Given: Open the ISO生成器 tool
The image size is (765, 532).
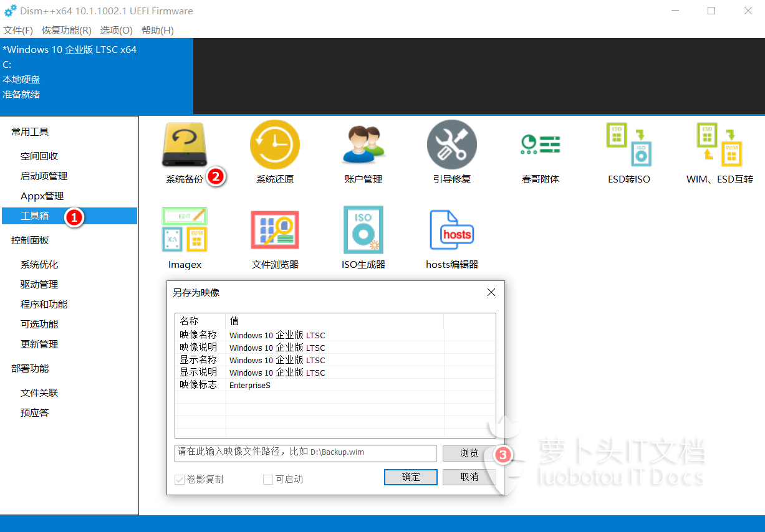Looking at the screenshot, I should [x=363, y=230].
